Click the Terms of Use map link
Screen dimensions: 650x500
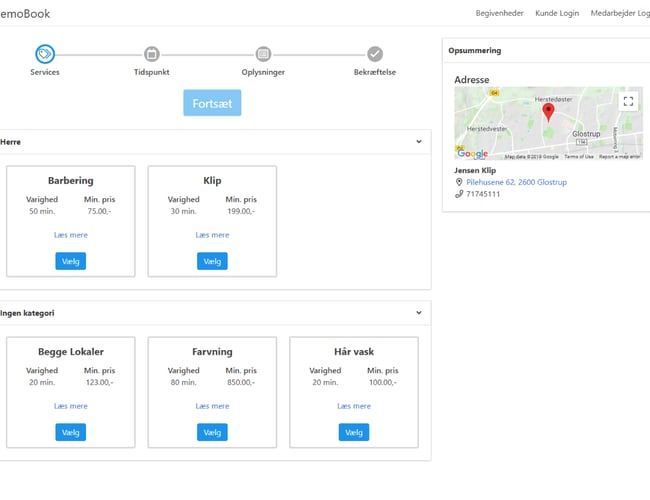click(579, 157)
